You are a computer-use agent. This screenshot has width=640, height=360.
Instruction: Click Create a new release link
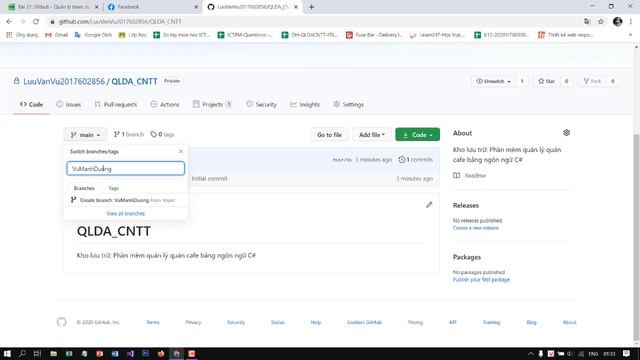click(x=476, y=228)
